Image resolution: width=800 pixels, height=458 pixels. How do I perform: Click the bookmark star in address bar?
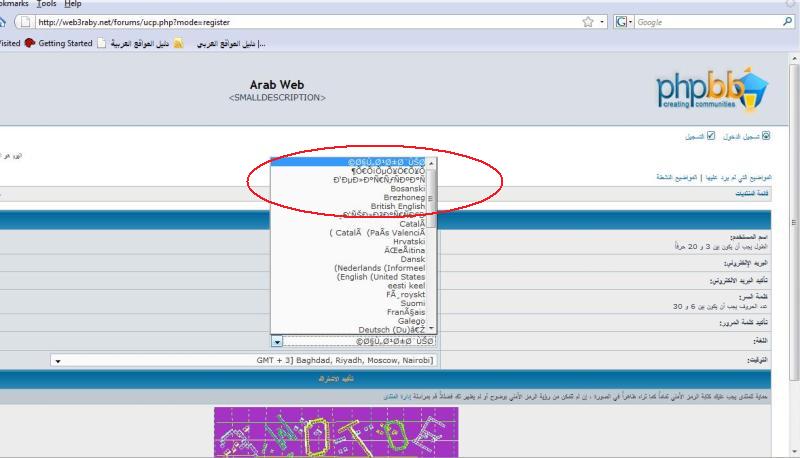point(588,22)
